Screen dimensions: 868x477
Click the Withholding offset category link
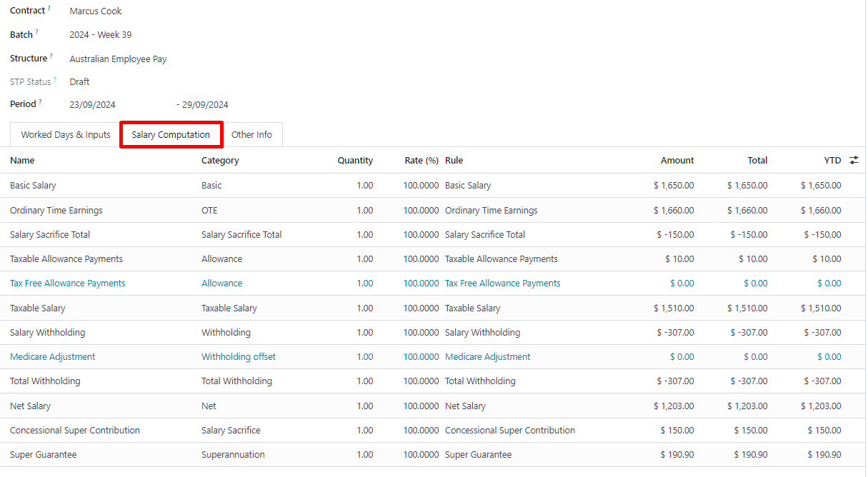click(239, 357)
